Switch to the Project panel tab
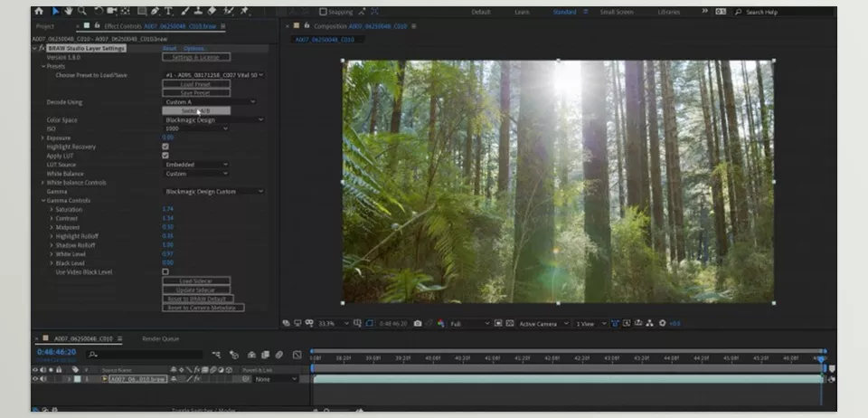The width and height of the screenshot is (868, 418). click(45, 26)
